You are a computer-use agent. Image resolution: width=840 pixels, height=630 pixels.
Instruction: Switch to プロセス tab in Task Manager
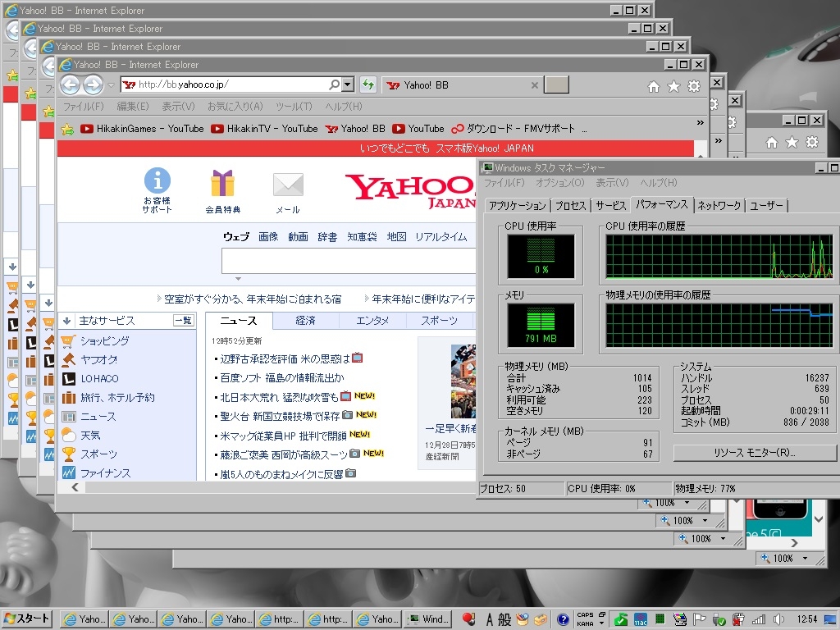571,206
